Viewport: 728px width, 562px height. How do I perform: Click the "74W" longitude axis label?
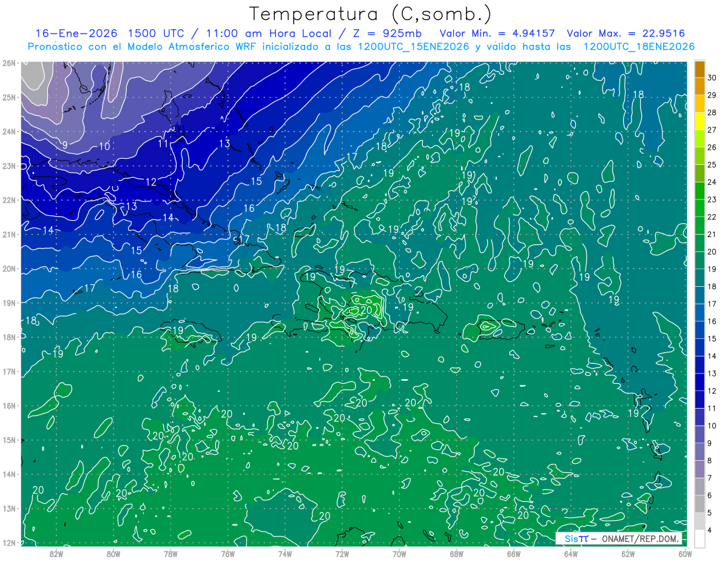tap(285, 553)
